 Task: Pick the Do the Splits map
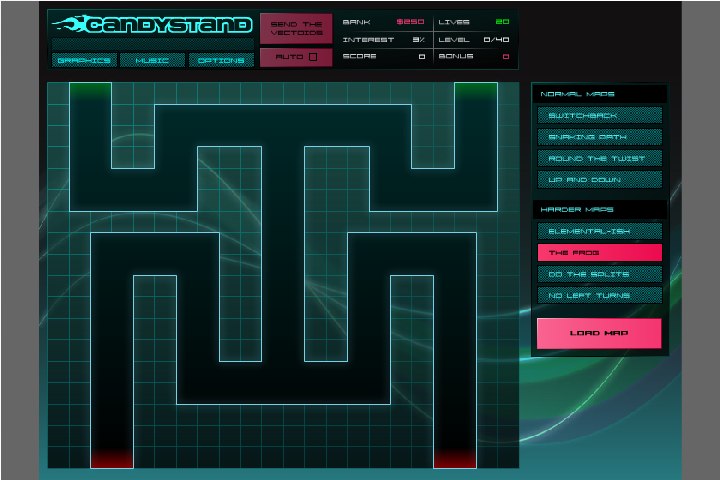click(600, 274)
